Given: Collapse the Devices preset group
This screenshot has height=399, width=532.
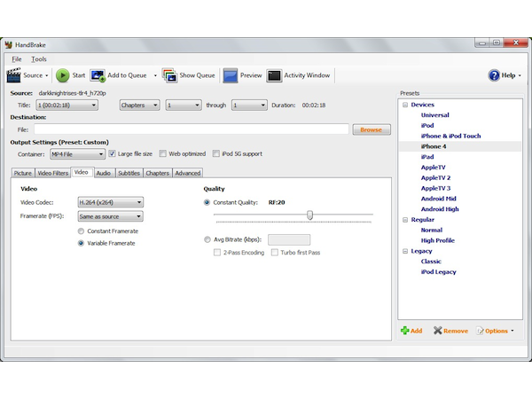Looking at the screenshot, I should tap(405, 105).
